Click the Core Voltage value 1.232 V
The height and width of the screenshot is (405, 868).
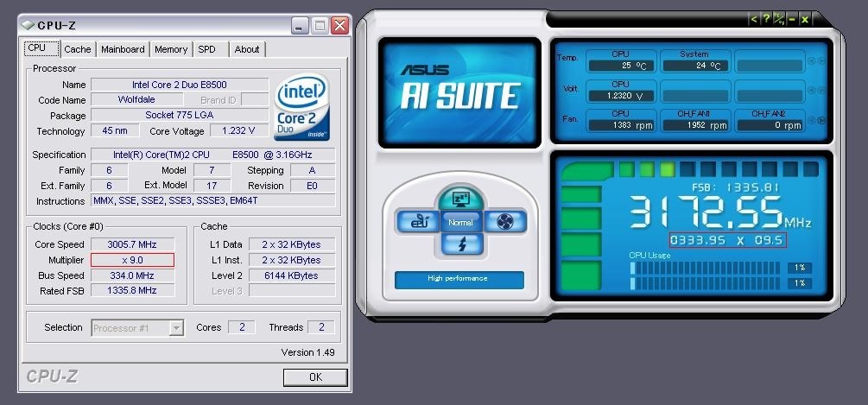(238, 130)
